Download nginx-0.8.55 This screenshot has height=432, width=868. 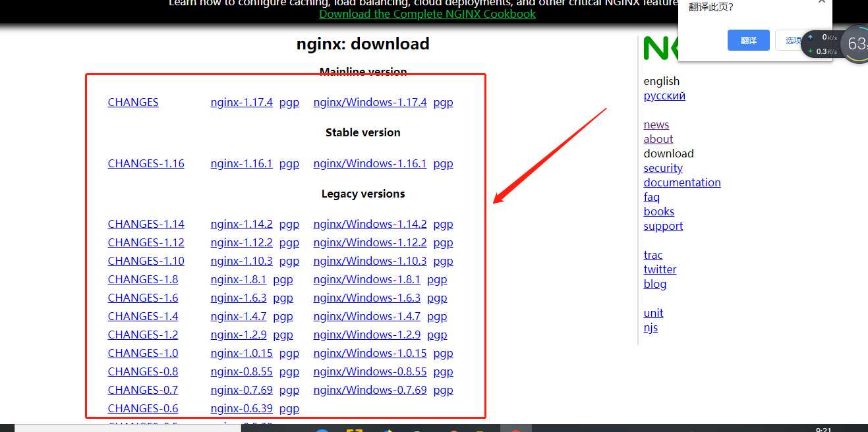coord(242,371)
